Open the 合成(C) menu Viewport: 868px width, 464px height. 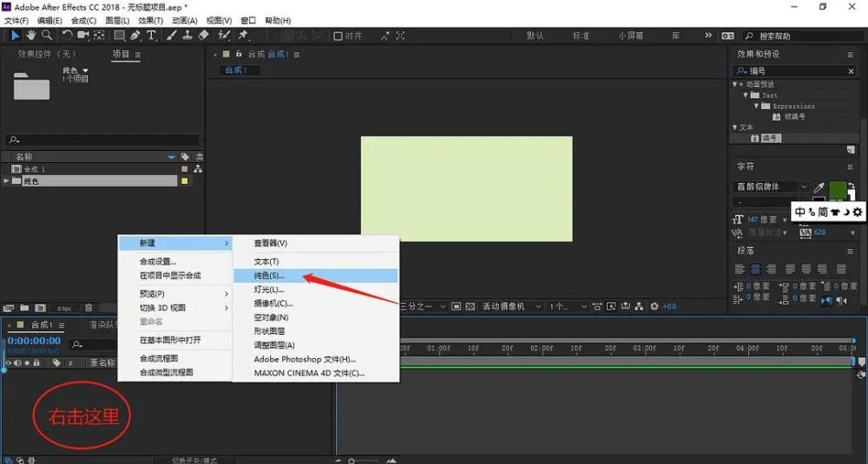point(83,21)
